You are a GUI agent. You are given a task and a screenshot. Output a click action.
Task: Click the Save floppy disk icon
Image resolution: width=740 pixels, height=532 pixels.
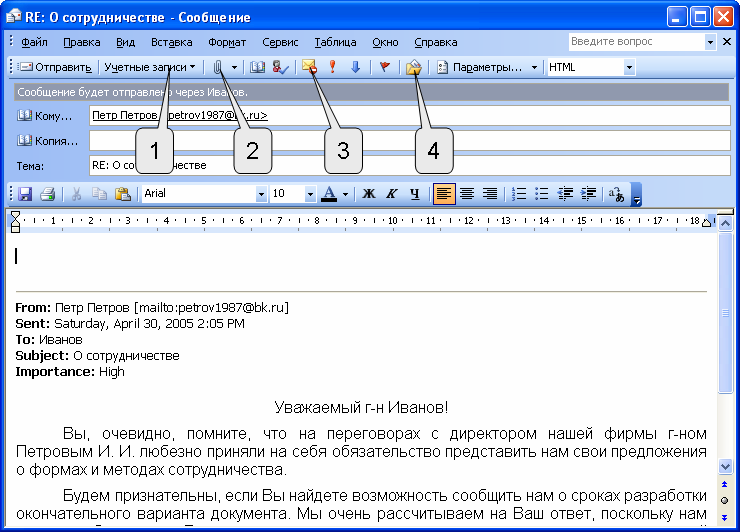pyautogui.click(x=25, y=194)
